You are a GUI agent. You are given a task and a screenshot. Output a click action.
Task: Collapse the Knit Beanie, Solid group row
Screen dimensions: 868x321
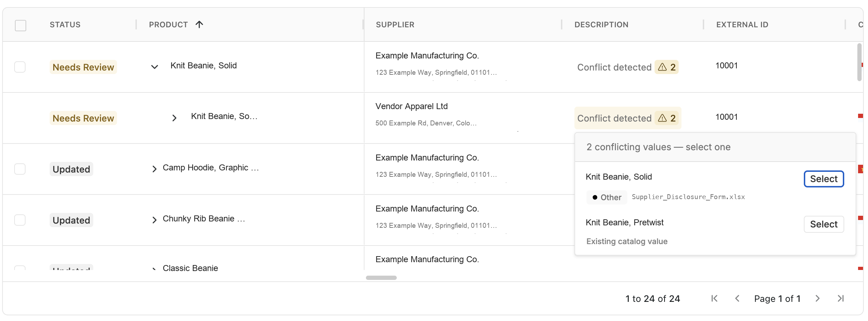tap(154, 67)
